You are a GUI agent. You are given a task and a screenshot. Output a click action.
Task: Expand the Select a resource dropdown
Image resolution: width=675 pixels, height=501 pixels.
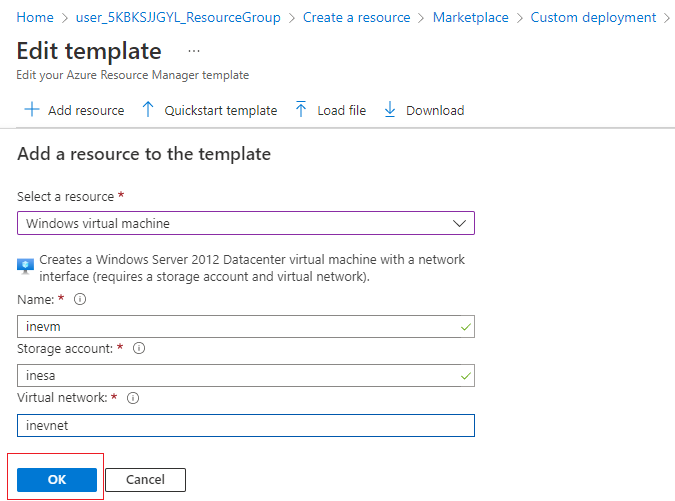tap(245, 223)
